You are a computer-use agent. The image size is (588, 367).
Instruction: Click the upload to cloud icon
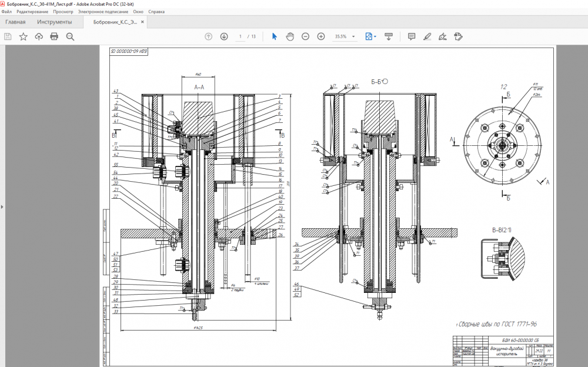[39, 36]
